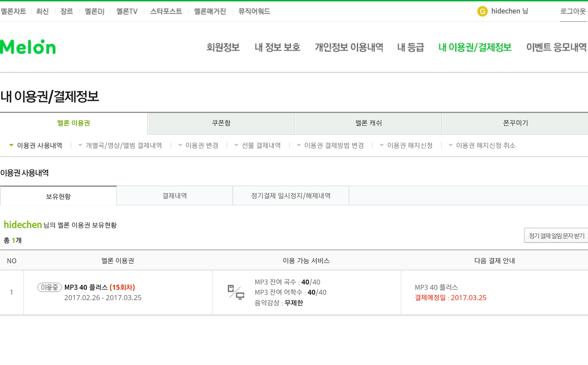
Task: Select 선물 결제내역 submenu
Action: click(x=261, y=146)
